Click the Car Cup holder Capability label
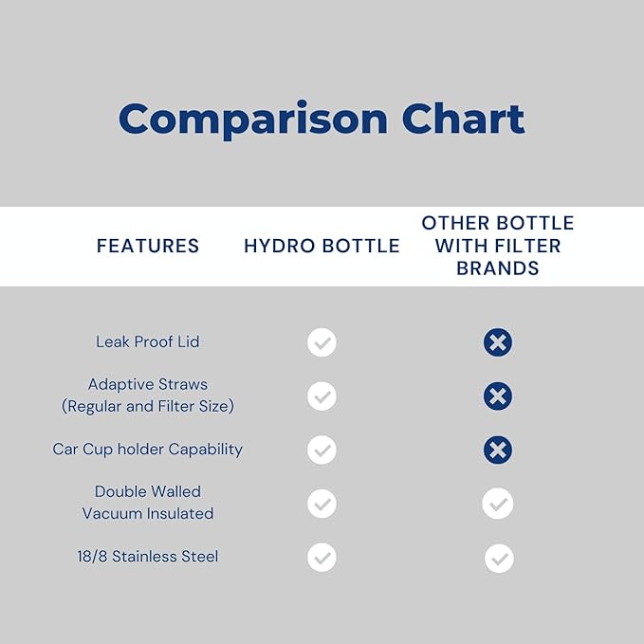 tap(148, 449)
